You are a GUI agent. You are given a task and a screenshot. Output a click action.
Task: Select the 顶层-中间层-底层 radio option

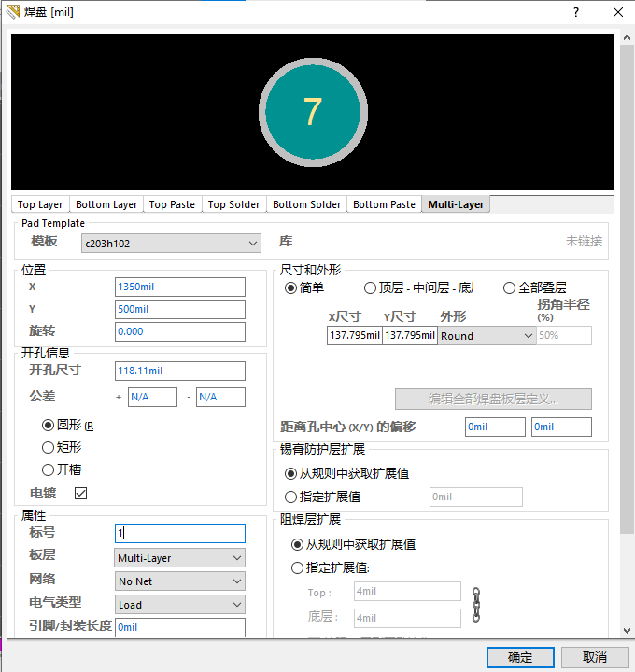pyautogui.click(x=370, y=288)
